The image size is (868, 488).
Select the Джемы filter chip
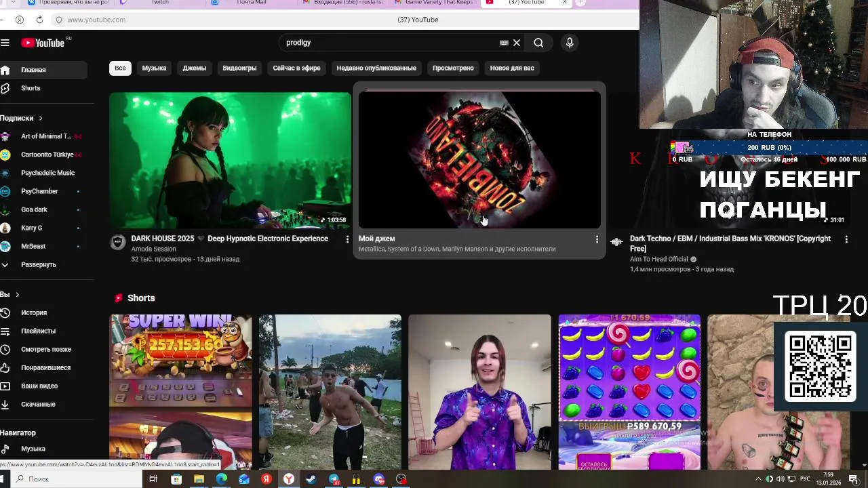pyautogui.click(x=194, y=68)
